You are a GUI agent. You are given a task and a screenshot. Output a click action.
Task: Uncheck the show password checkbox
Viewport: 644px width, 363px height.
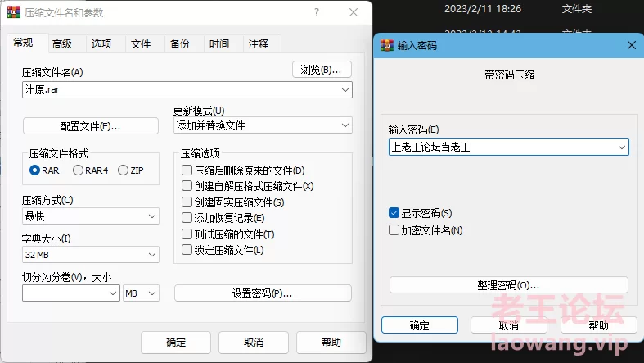point(394,213)
